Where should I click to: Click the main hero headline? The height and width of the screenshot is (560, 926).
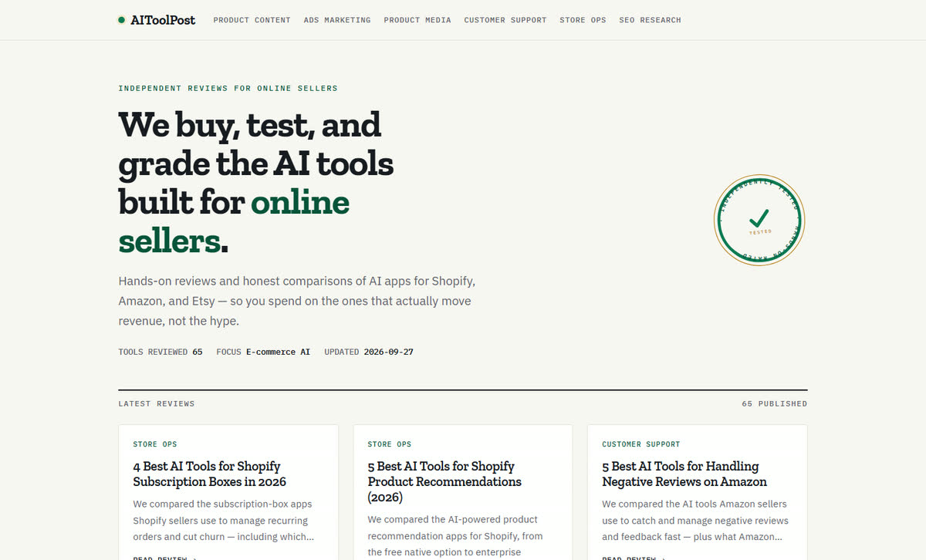(x=255, y=183)
